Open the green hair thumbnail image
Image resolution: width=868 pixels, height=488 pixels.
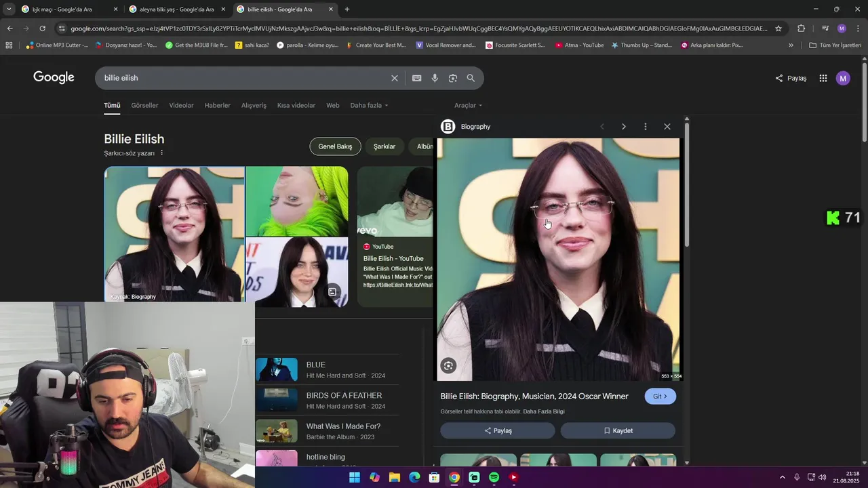coord(297,201)
